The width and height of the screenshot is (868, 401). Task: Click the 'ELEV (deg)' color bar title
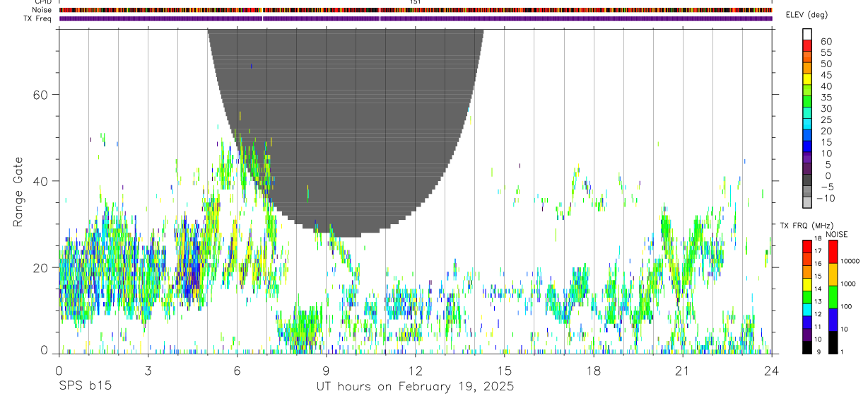pos(807,15)
